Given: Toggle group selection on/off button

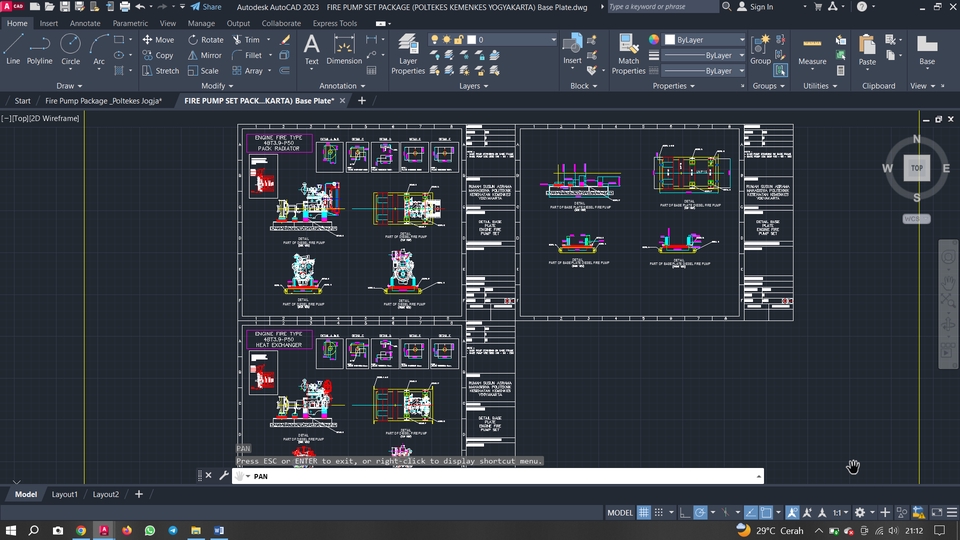Looking at the screenshot, I should (x=780, y=70).
